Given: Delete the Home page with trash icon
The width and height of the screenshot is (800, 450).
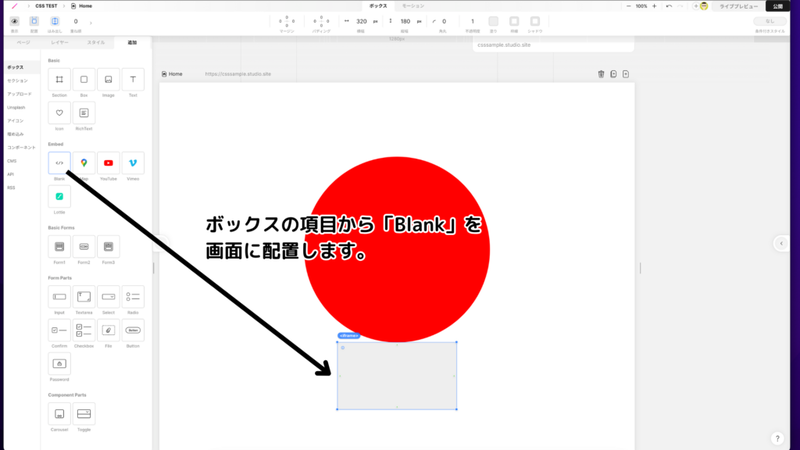Looking at the screenshot, I should [601, 74].
